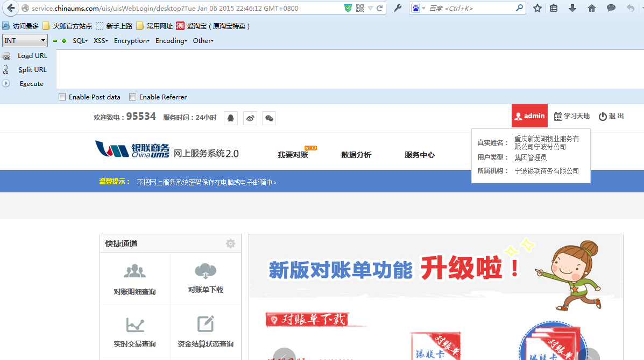Bookmark this page with star icon
644x360 pixels.
click(x=537, y=8)
